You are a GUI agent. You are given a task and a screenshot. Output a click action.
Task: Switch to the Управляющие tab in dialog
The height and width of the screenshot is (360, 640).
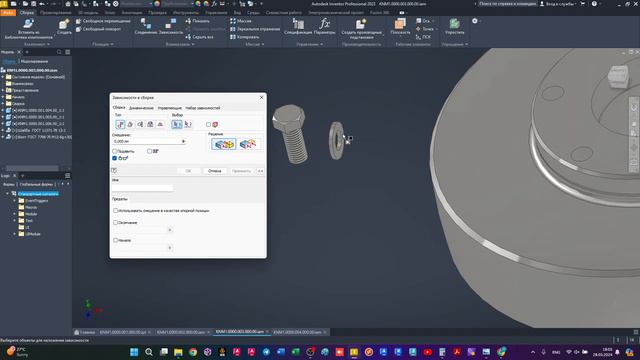(170, 108)
